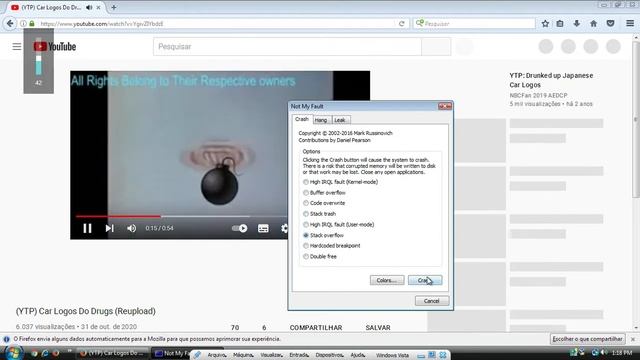640x360 pixels.
Task: Click Escolher o que compartilhar button
Action: coord(587,339)
